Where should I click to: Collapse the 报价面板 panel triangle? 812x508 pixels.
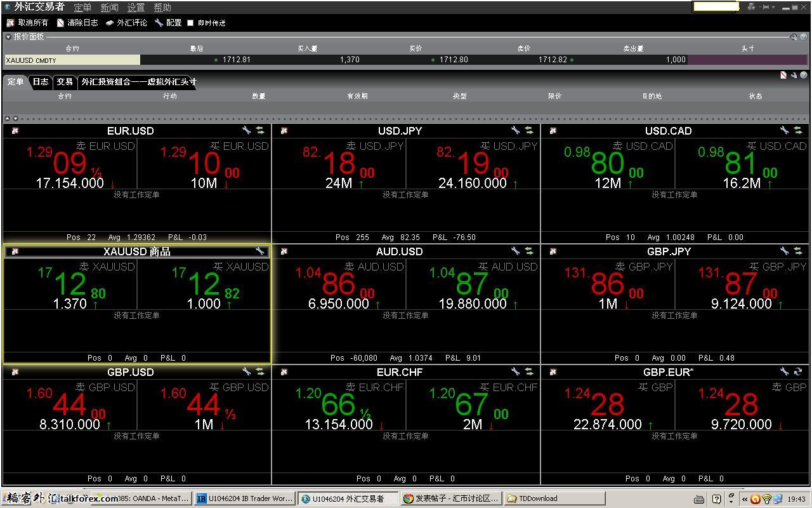click(8, 37)
